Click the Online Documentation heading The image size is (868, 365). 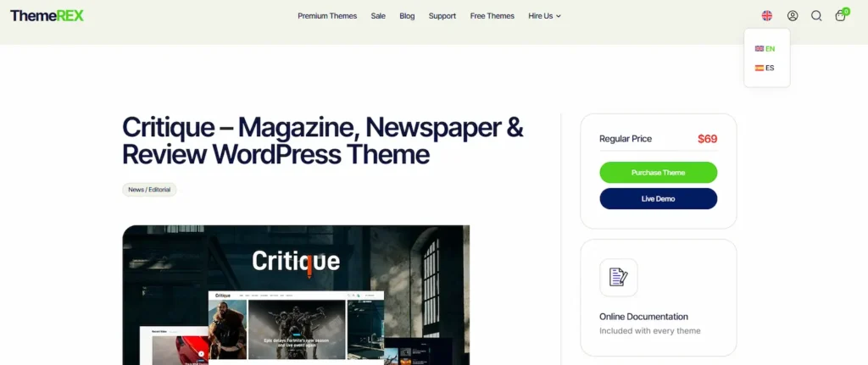coord(644,317)
